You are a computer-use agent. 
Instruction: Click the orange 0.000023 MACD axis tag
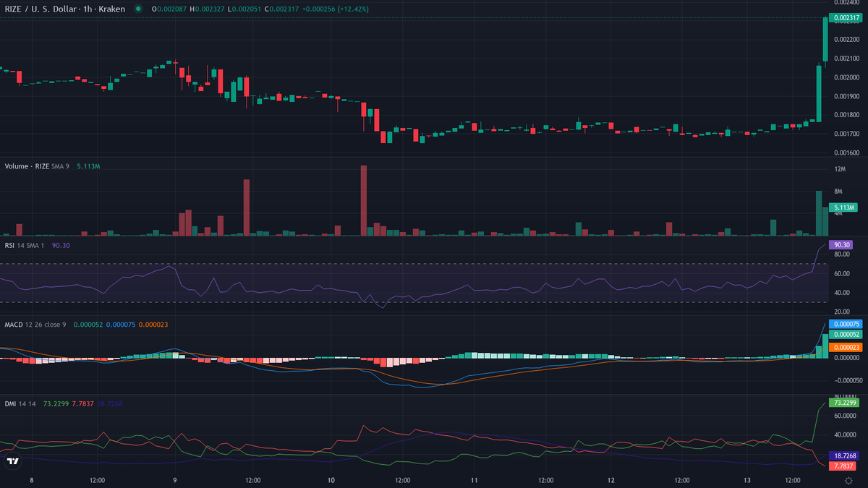(x=847, y=348)
